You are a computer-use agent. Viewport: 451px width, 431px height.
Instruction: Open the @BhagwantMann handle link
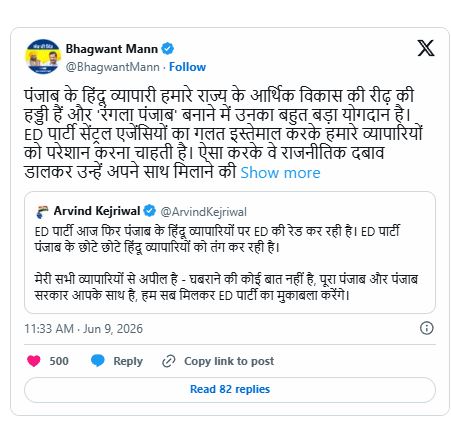tap(112, 67)
